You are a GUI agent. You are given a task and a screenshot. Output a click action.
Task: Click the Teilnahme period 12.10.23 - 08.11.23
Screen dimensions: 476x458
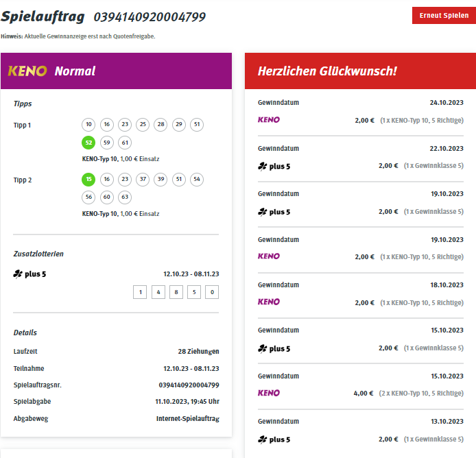[191, 368]
